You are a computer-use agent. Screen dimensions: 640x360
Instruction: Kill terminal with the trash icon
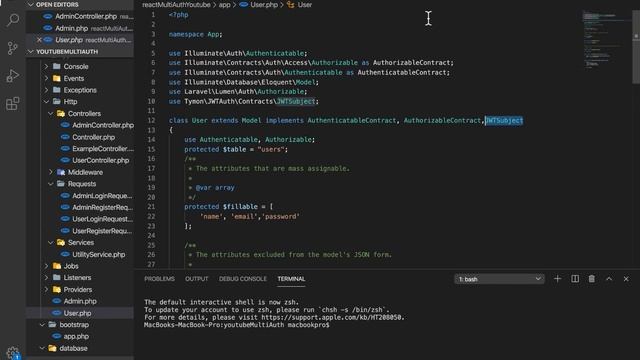click(x=591, y=279)
